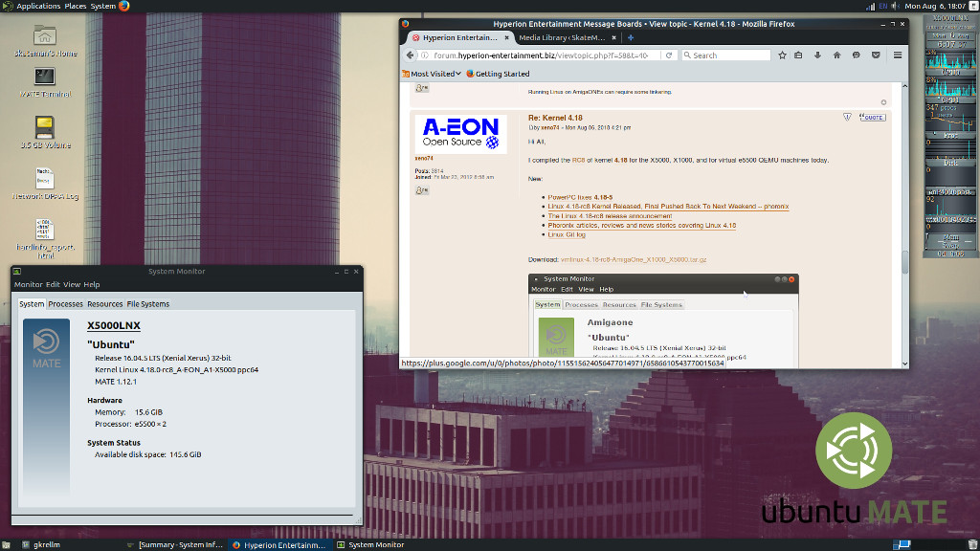Select the Hyperion Entertainment browser tab

[x=461, y=37]
